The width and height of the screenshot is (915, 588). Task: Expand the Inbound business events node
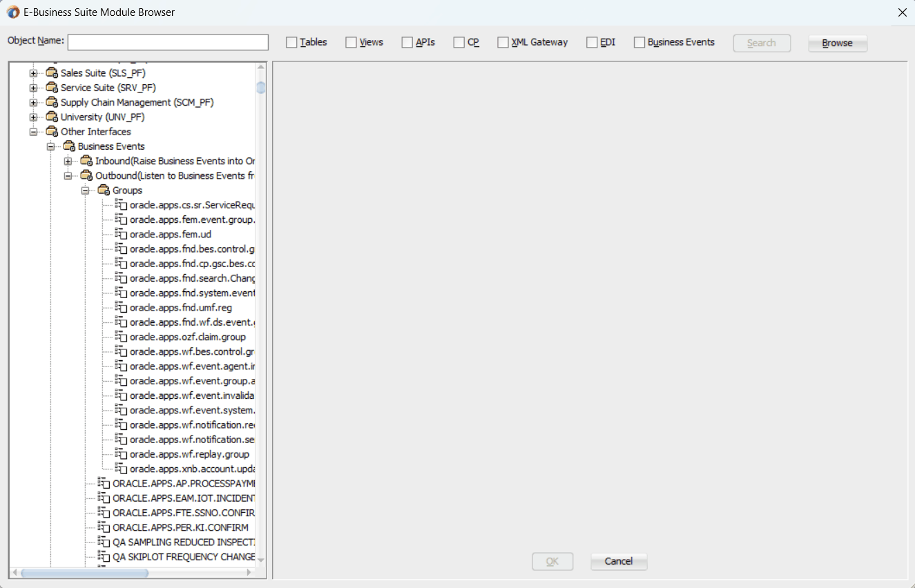pos(68,161)
